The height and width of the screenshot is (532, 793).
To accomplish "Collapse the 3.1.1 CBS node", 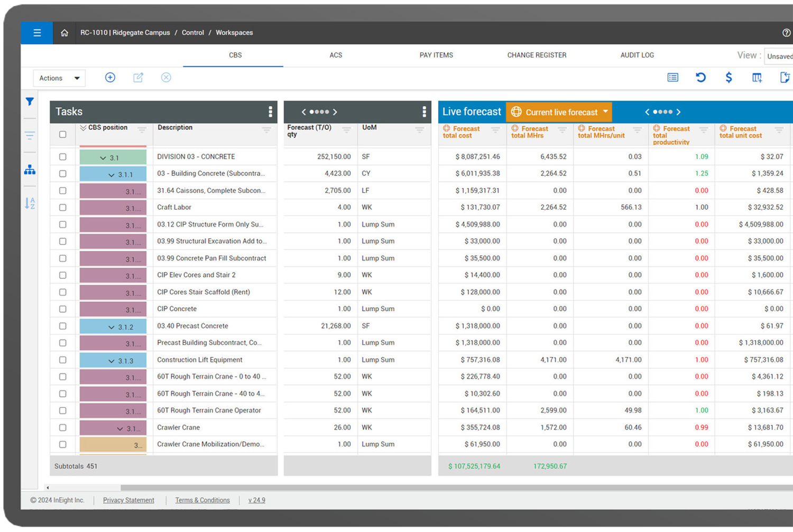I will (112, 175).
